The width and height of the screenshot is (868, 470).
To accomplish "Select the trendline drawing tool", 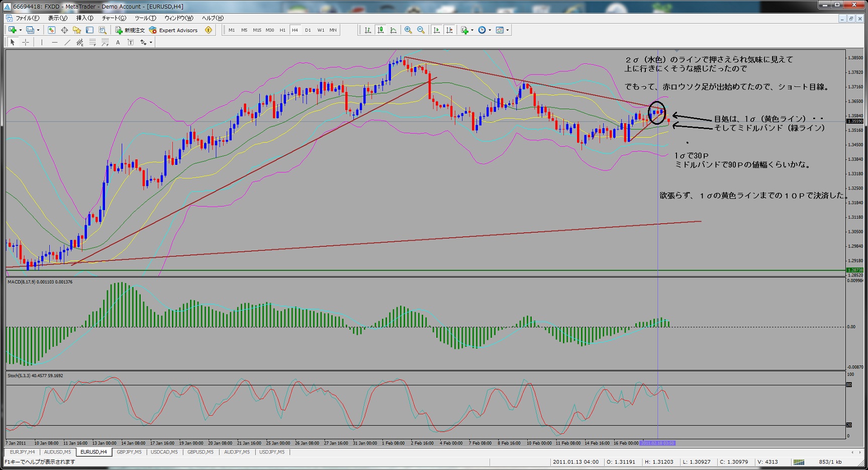I will 67,43.
